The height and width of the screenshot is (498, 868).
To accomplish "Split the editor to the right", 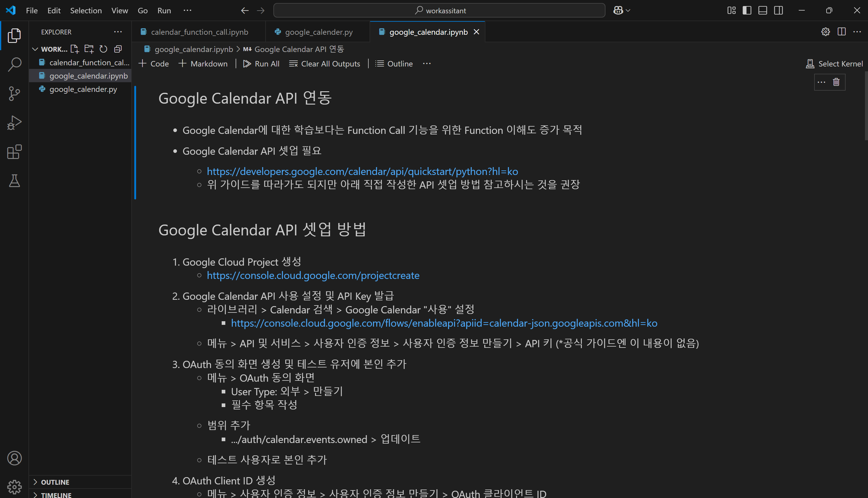I will click(x=842, y=32).
